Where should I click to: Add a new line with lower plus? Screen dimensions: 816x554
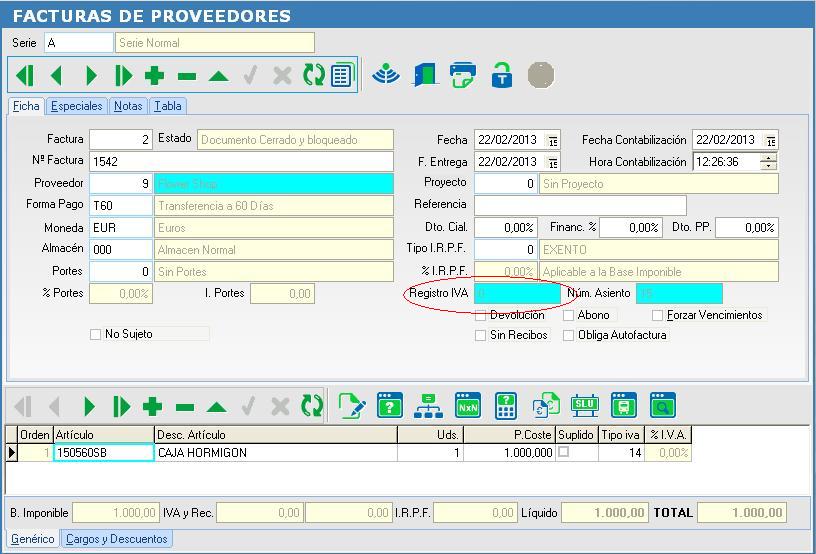(x=152, y=406)
